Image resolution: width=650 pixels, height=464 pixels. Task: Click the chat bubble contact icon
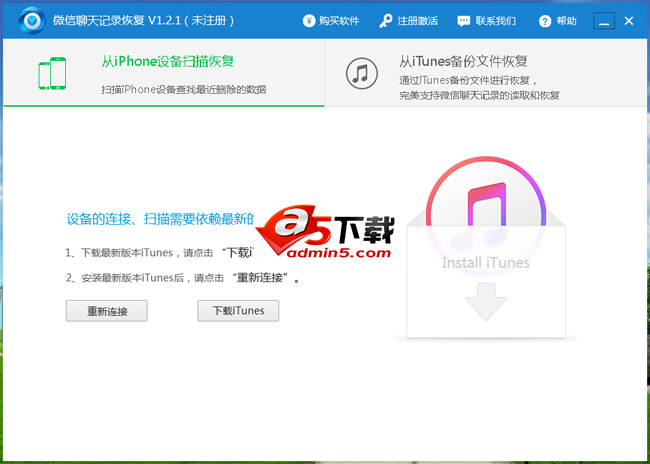click(463, 21)
